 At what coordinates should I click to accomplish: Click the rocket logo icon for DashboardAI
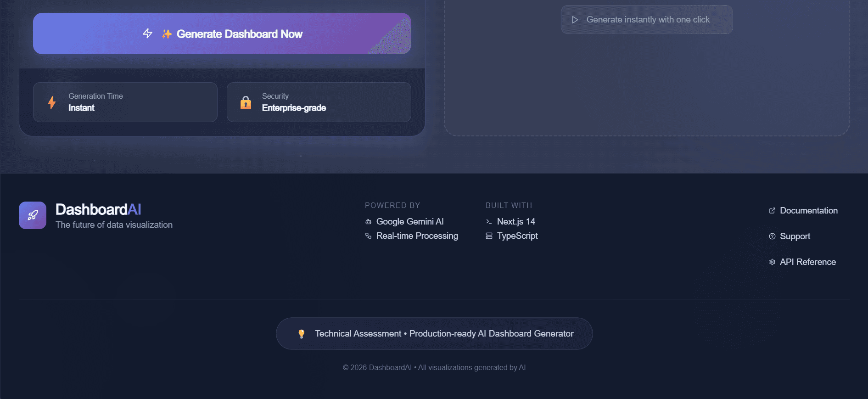[32, 215]
